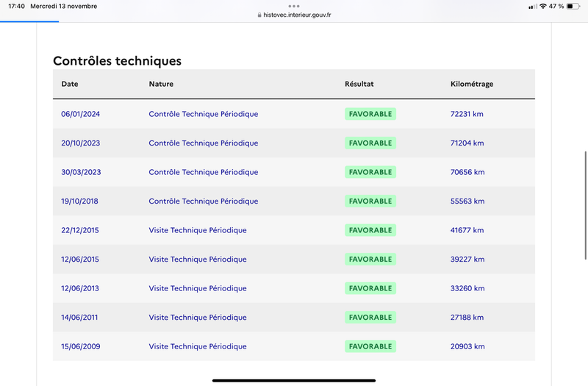Click FAVORABLE badge in 15/06/2009 row
Screen dimensions: 588x386
[370, 346]
